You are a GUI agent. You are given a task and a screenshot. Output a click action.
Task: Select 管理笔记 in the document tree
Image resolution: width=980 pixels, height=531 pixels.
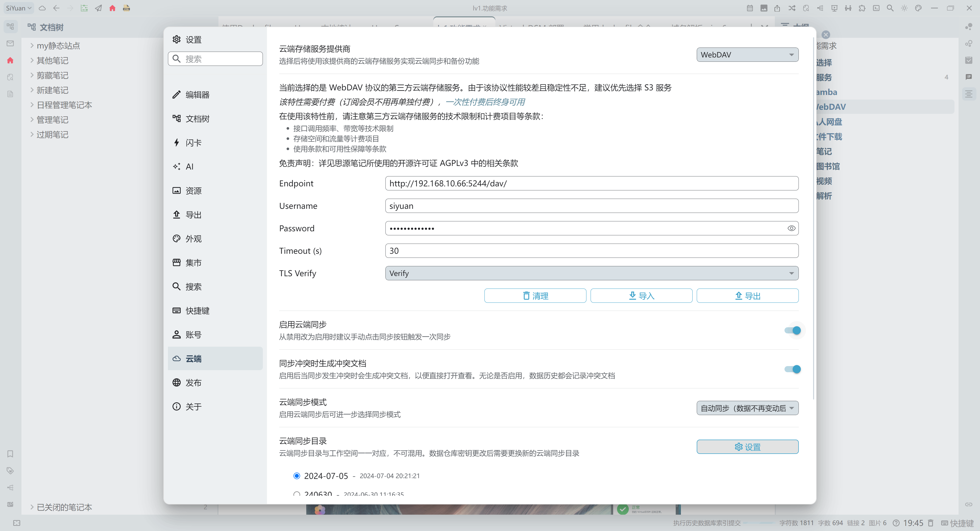coord(53,120)
